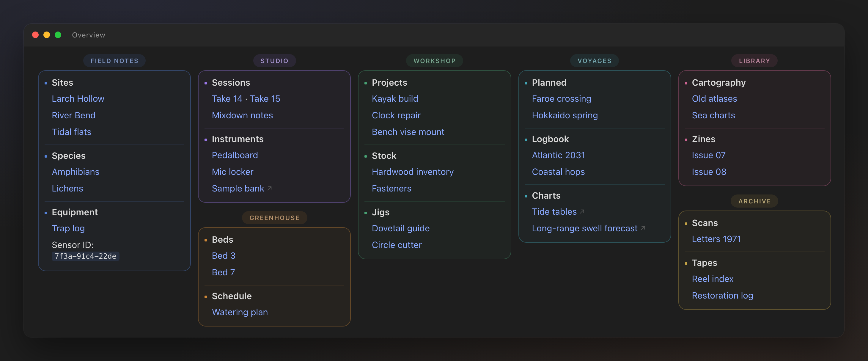Open the Reel index link
The width and height of the screenshot is (868, 361).
713,279
